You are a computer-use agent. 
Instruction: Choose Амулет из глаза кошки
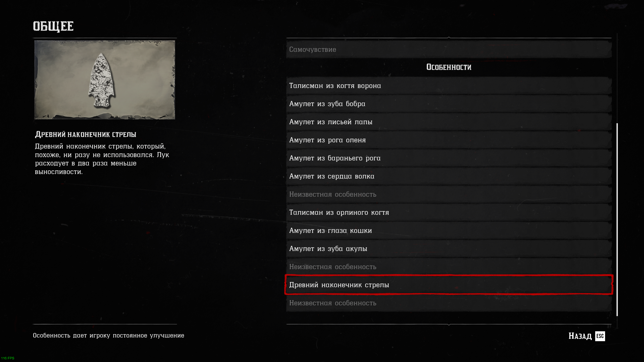[x=449, y=231]
